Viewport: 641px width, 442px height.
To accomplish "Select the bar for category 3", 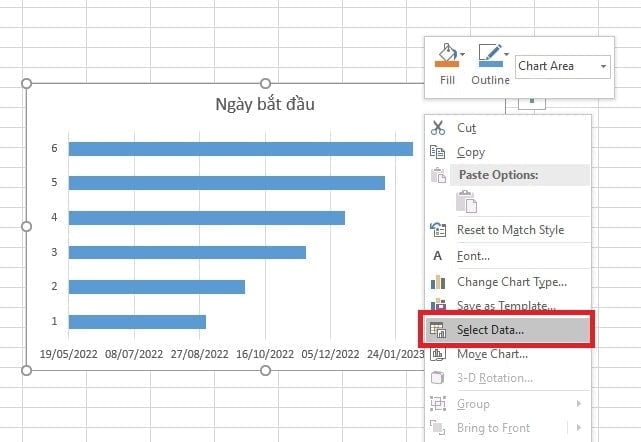I will (x=187, y=252).
